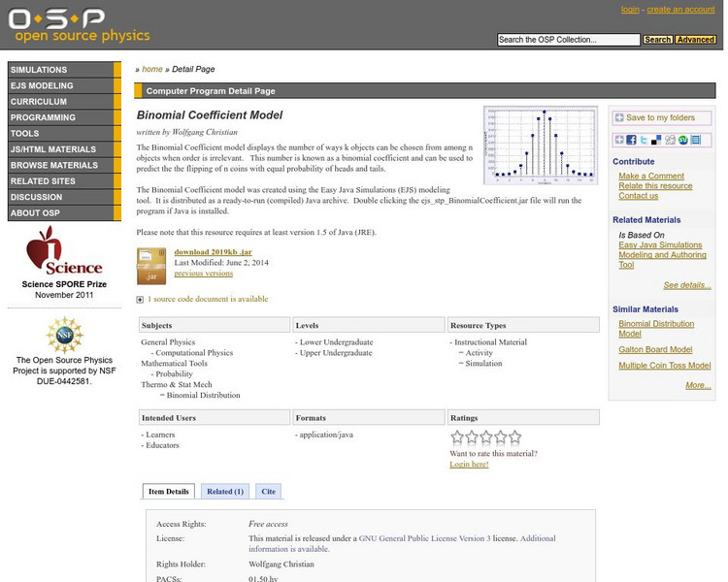This screenshot has width=728, height=582.
Task: Open the See details link under Related Materials
Action: click(686, 285)
